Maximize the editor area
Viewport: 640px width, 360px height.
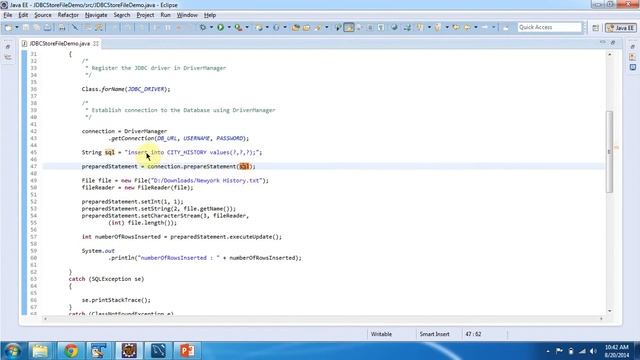pos(613,42)
